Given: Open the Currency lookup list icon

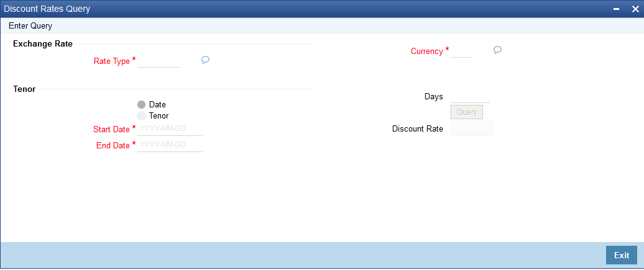Looking at the screenshot, I should (x=497, y=50).
